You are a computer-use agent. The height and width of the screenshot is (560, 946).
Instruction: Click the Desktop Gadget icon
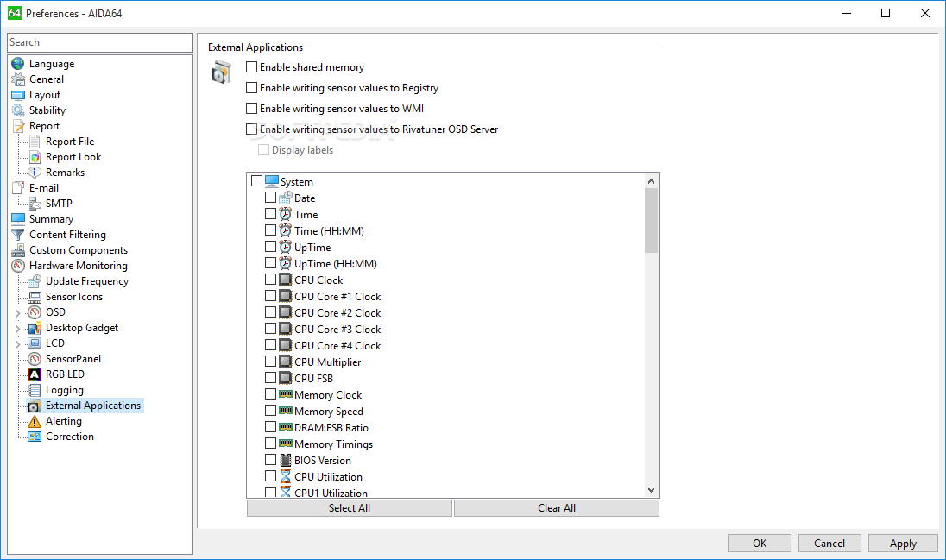pos(35,328)
